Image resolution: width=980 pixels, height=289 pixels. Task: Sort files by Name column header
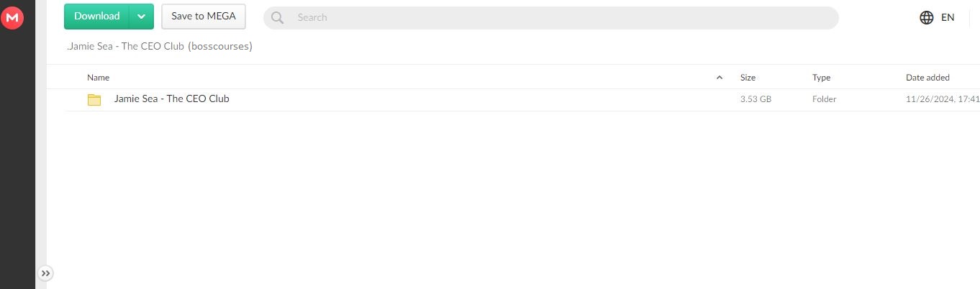[x=99, y=78]
